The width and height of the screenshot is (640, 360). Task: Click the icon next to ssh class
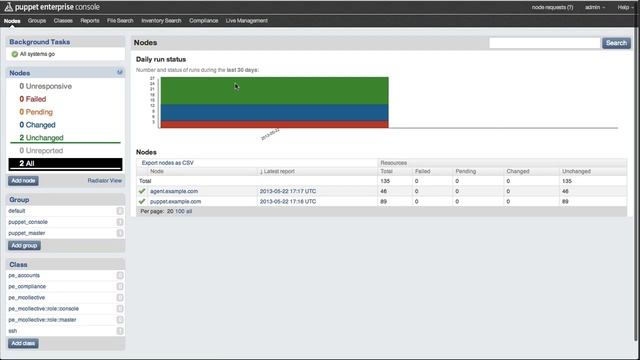pos(120,331)
